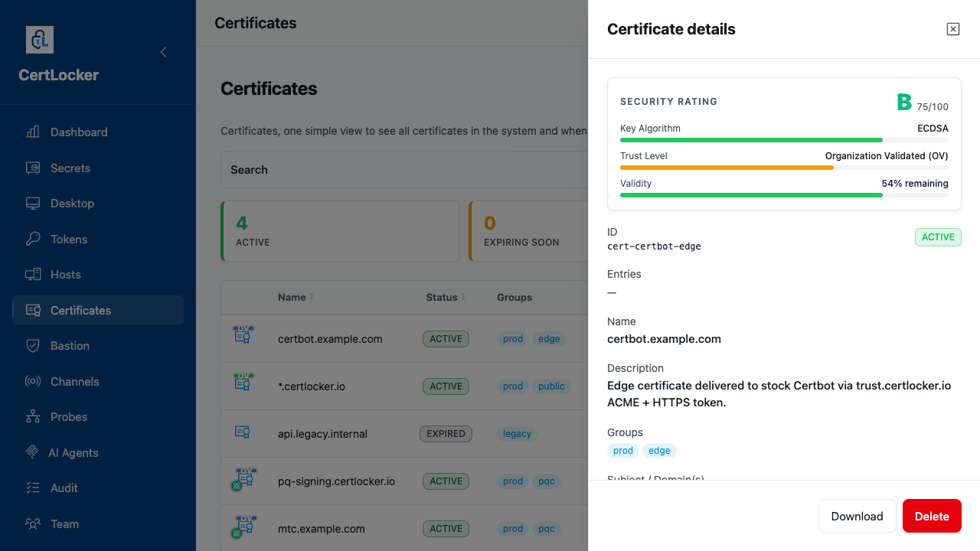Click the *.certlocker.io certificate icon
Image resolution: width=980 pixels, height=551 pixels.
pyautogui.click(x=243, y=382)
